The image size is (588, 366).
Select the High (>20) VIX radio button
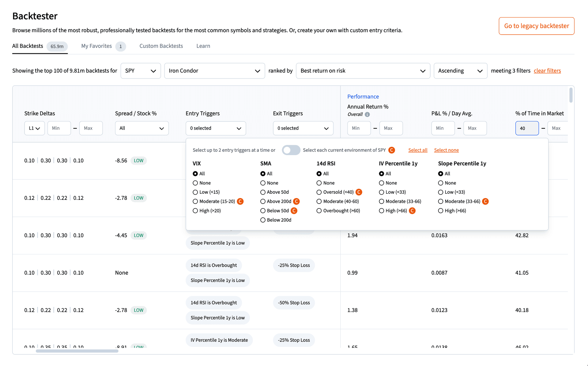click(x=195, y=211)
